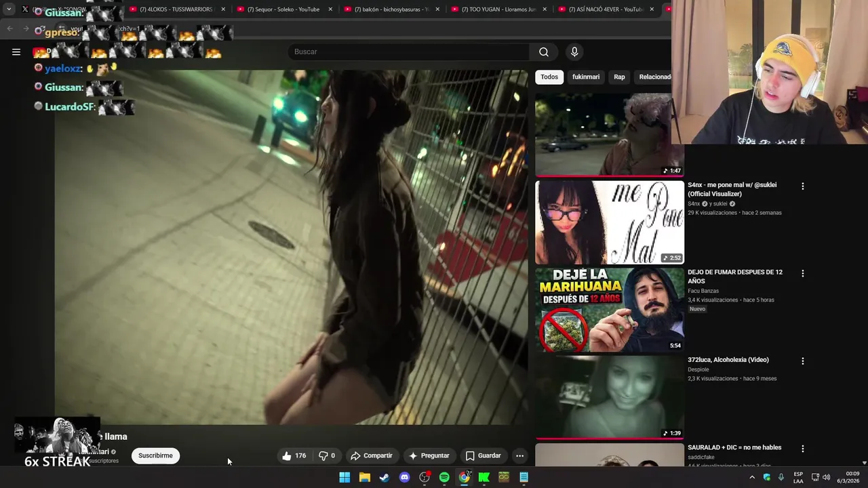Open options for 'S4nx - me pone mal'
The image size is (868, 488).
pos(803,186)
